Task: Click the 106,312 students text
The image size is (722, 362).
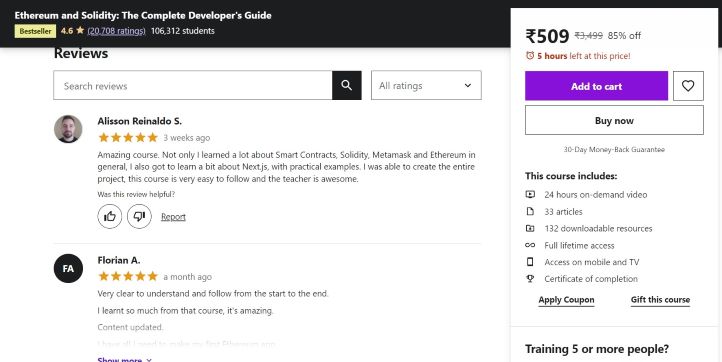Action: tap(183, 31)
